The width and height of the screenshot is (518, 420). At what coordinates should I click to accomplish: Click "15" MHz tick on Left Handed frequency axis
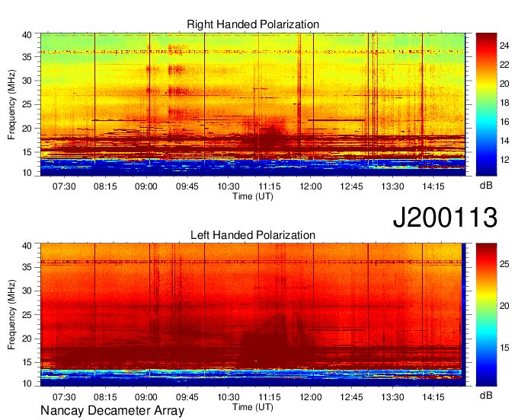(27, 362)
